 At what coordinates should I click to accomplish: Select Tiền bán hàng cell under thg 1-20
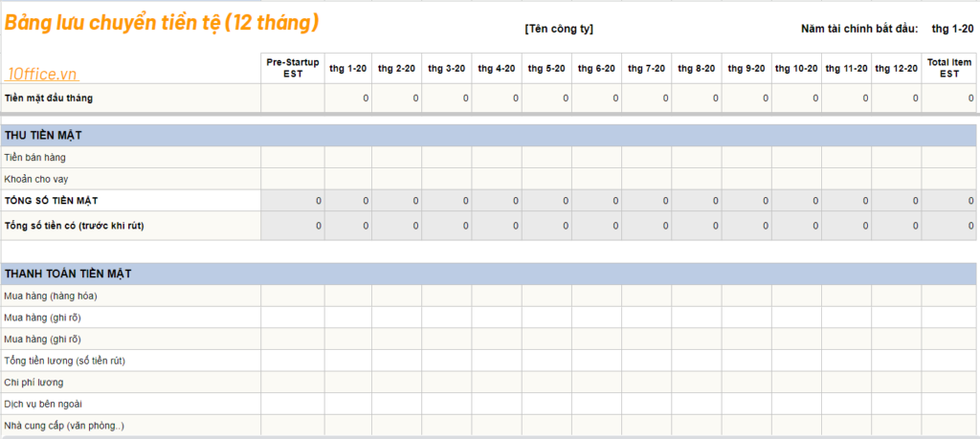[x=348, y=158]
